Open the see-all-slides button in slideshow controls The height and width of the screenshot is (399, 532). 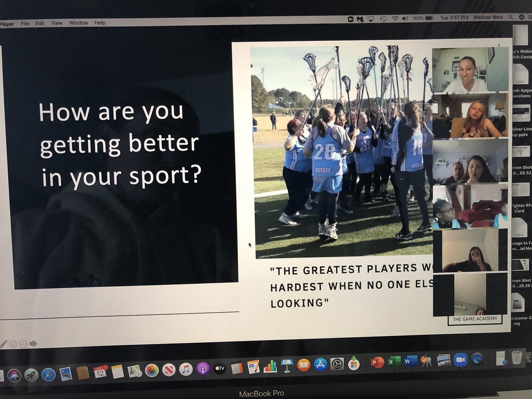[x=13, y=344]
